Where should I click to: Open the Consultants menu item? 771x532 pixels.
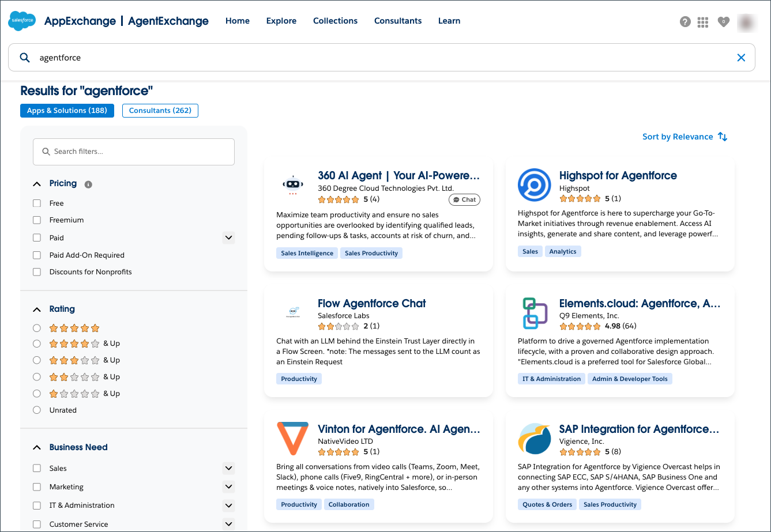[x=398, y=21]
